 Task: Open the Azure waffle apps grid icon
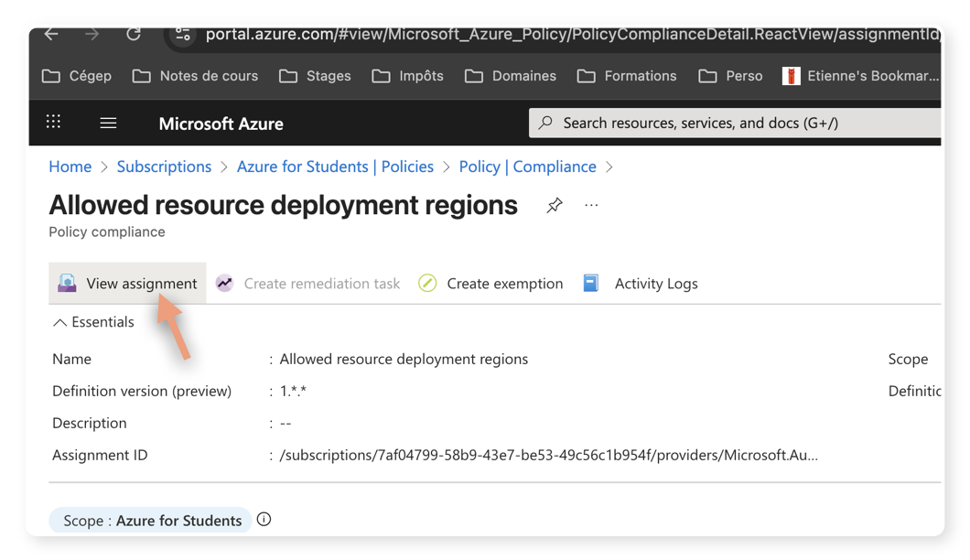(54, 123)
